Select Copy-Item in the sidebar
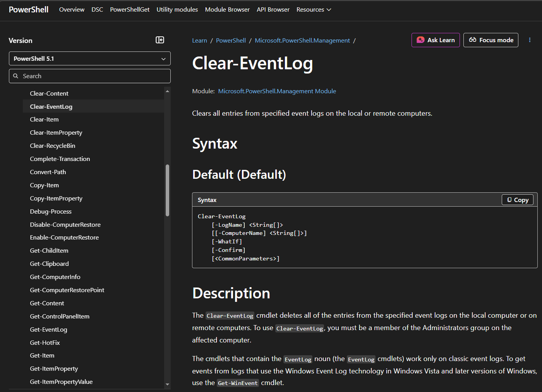The width and height of the screenshot is (542, 392). 45,185
